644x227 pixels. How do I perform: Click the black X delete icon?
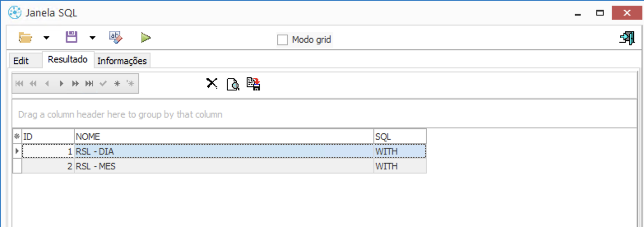[212, 83]
